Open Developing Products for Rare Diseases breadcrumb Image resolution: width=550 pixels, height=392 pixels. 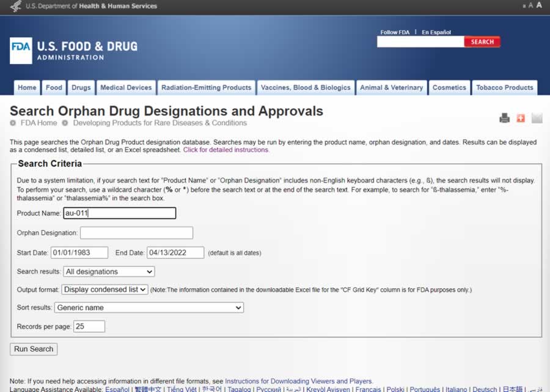click(160, 123)
